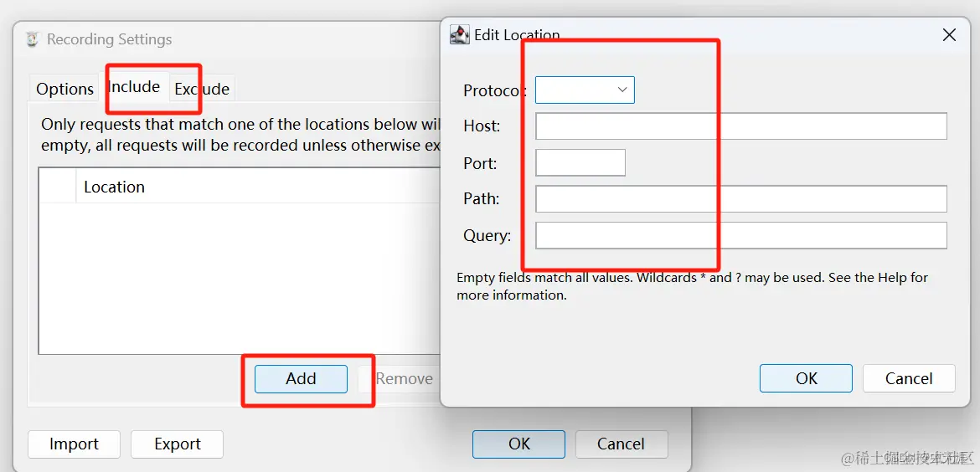Close the Edit Location window
This screenshot has width=980, height=472.
(x=949, y=35)
